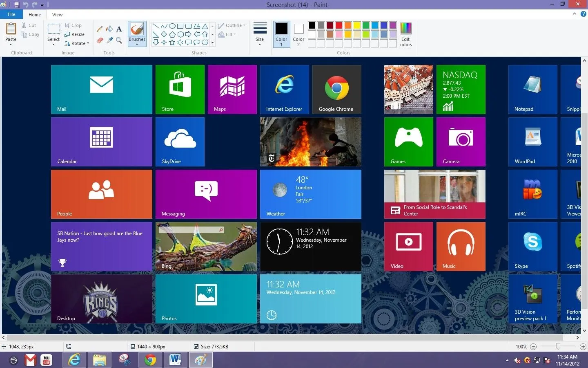Open the Brushes dropdown arrow
Image resolution: width=588 pixels, height=368 pixels.
tap(137, 44)
